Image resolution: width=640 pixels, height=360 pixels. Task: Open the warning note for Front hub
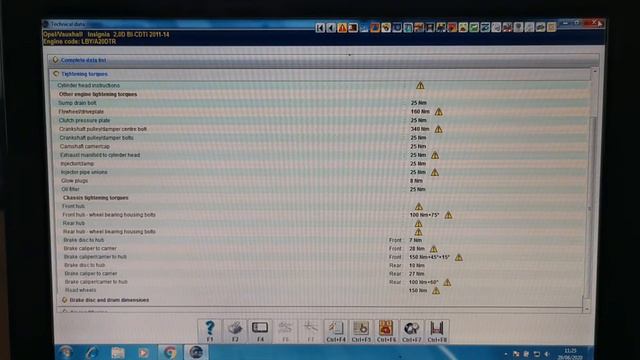(418, 207)
